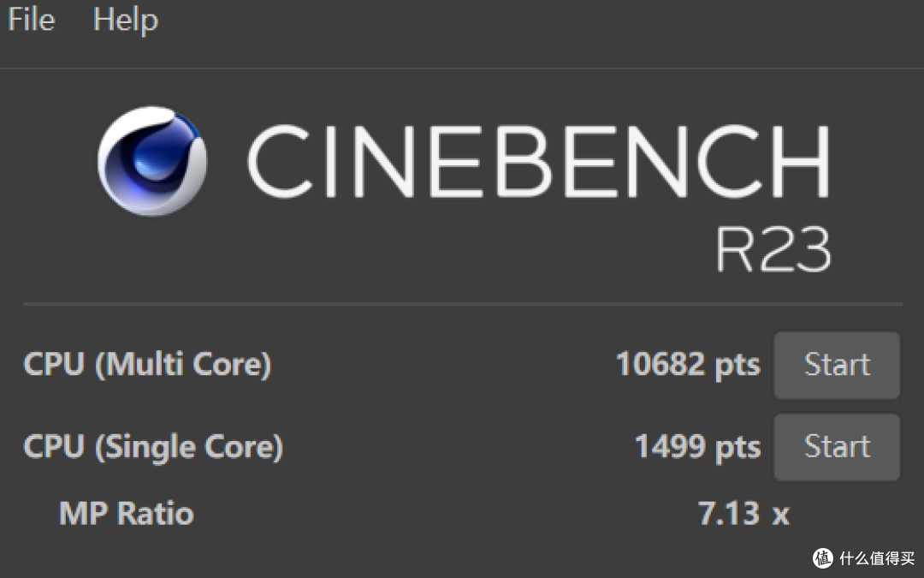Click the 1499 pts single core score
The height and width of the screenshot is (578, 924).
pyautogui.click(x=696, y=447)
